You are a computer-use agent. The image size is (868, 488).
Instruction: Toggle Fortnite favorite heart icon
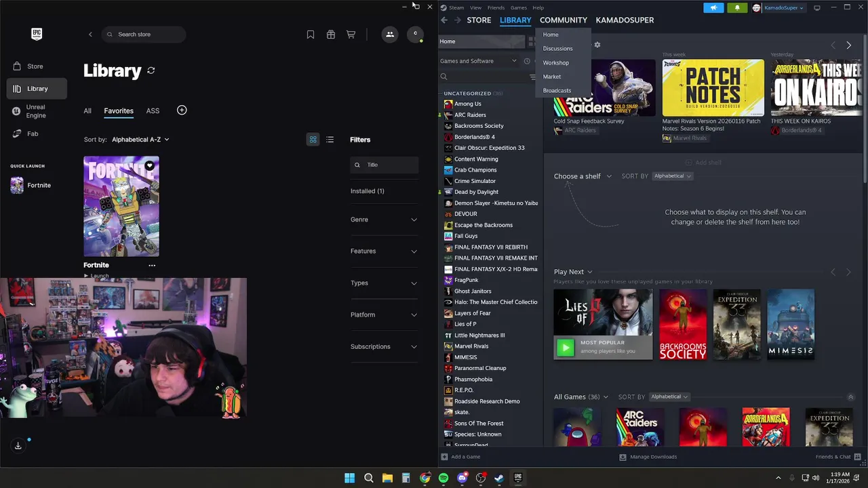[149, 165]
